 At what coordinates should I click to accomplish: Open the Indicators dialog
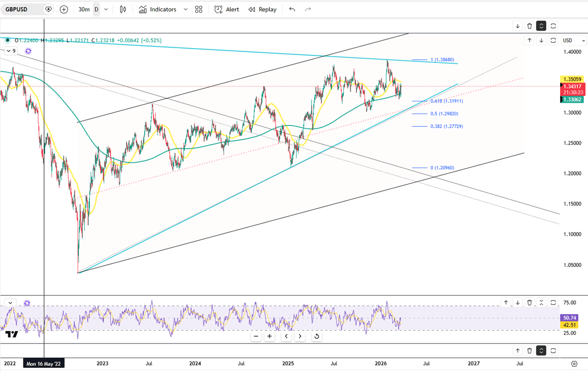click(x=158, y=9)
